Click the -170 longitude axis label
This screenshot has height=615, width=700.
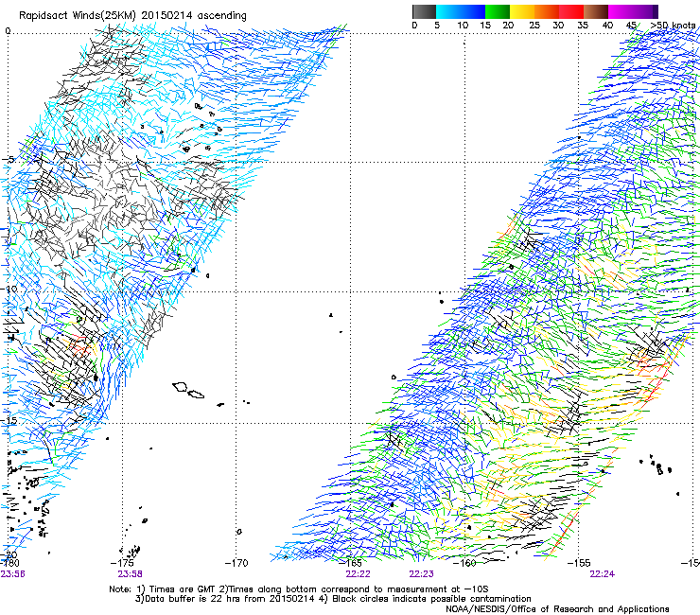236,563
